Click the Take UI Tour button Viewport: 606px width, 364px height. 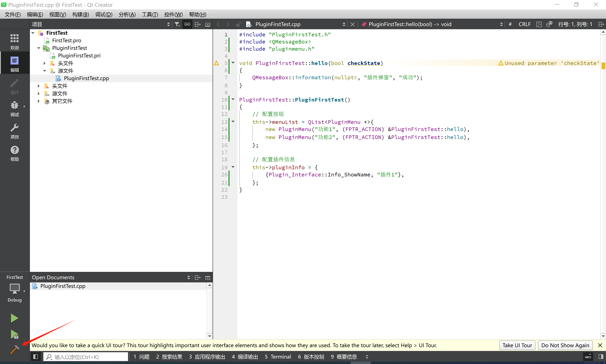(517, 345)
